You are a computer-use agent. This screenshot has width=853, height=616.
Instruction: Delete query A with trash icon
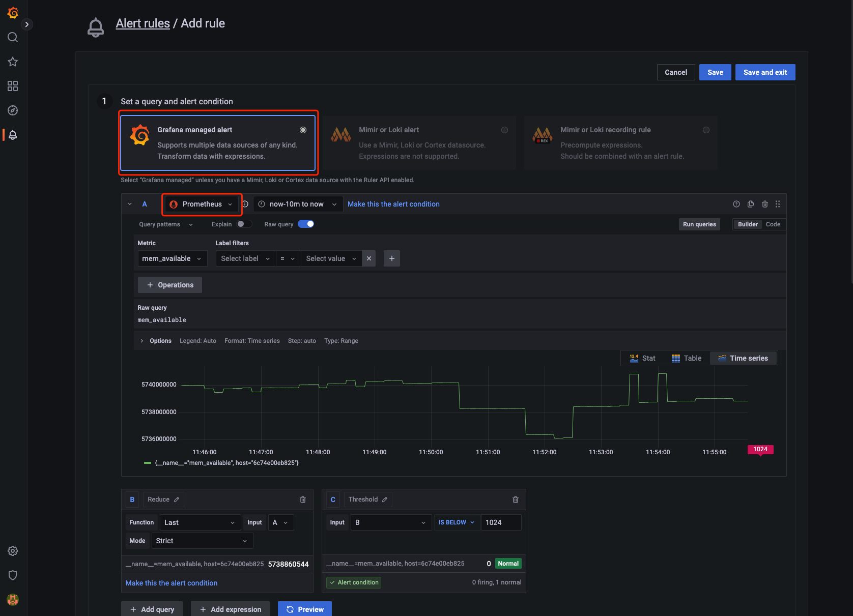[765, 204]
